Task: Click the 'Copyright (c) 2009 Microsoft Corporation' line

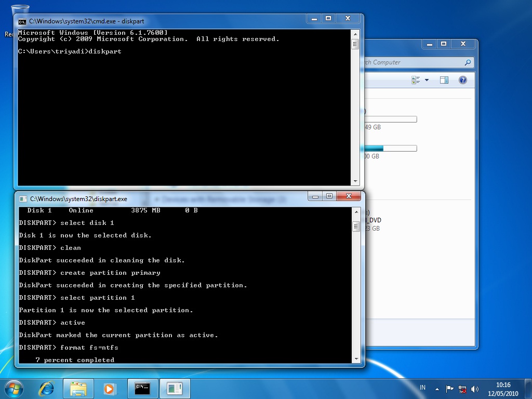Action: click(149, 39)
